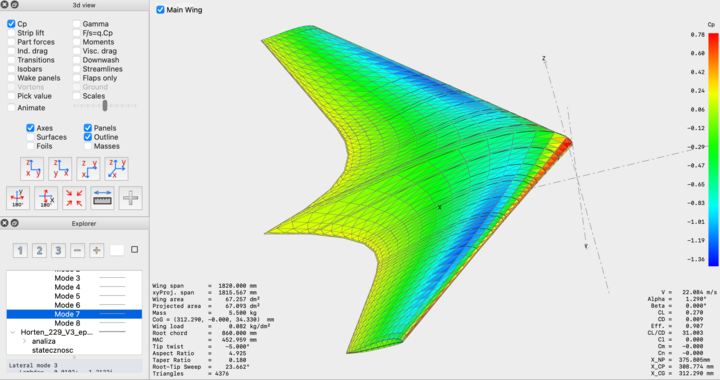Collapse the Horten_229_V3 tree node

13,332
